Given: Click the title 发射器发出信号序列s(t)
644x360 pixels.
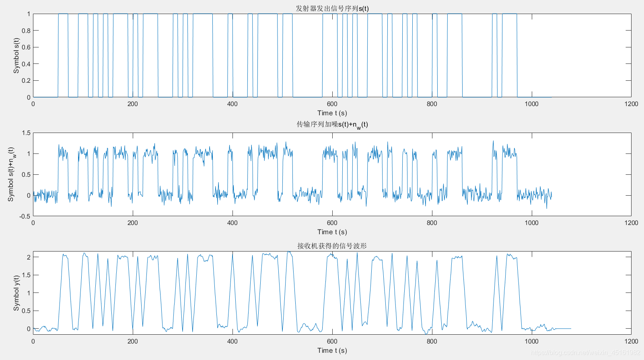Looking at the screenshot, I should click(332, 8).
